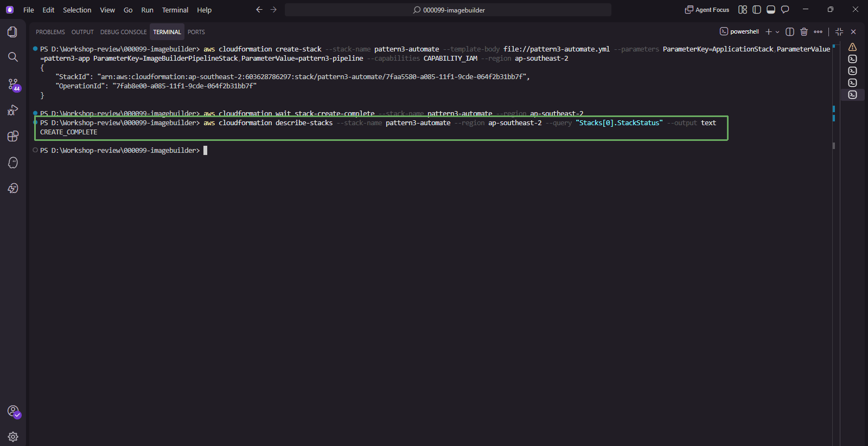Open the Selection menu
Screen dimensions: 868x446
(77, 10)
